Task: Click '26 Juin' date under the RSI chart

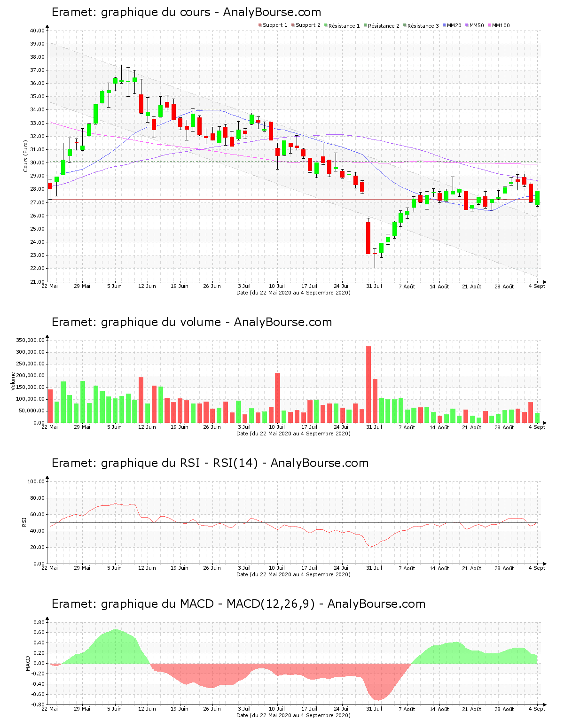Action: tap(212, 568)
